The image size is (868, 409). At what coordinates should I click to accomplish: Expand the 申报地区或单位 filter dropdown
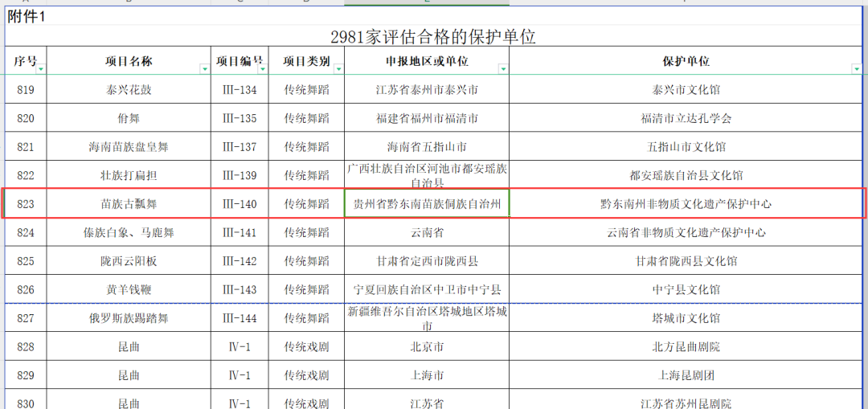(503, 69)
